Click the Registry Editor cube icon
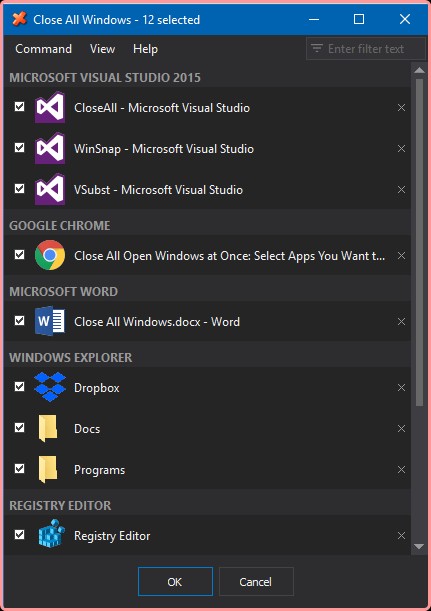Image resolution: width=431 pixels, height=611 pixels. [51, 535]
